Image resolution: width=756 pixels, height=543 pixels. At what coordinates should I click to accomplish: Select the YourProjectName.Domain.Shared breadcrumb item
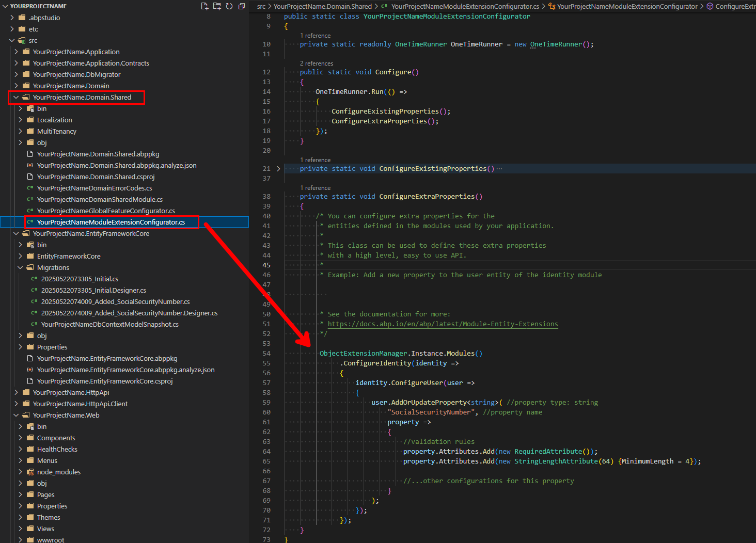click(x=323, y=6)
